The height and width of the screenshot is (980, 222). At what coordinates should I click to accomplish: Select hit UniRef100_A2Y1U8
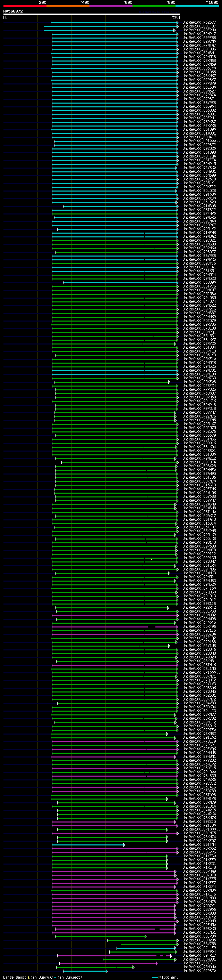[199, 646]
